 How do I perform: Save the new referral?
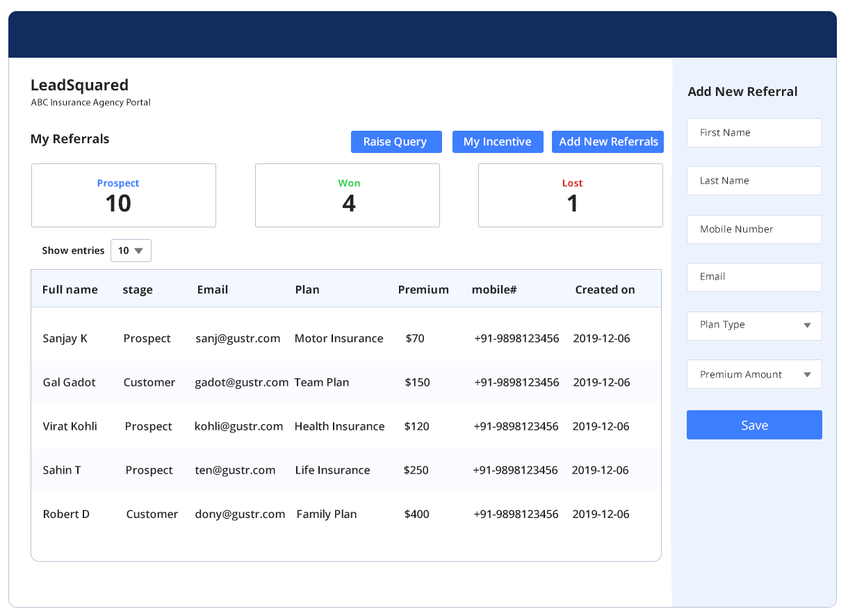click(x=754, y=425)
